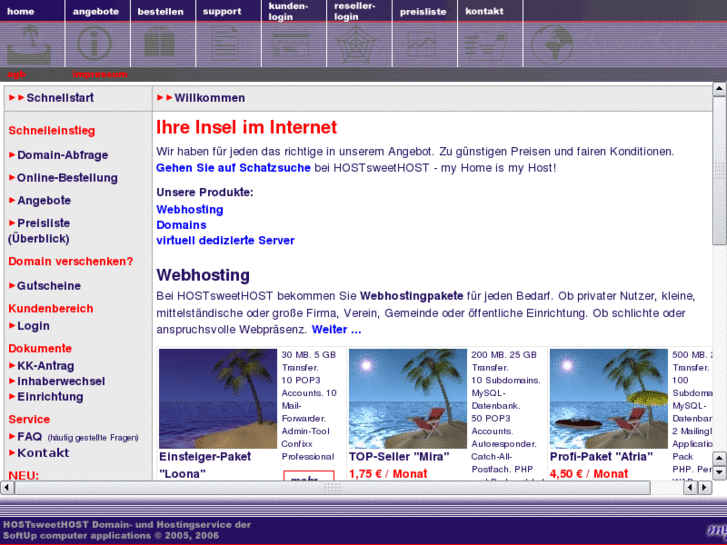727x545 pixels.
Task: Click the main vertical scrollbar thumb
Action: (x=719, y=170)
